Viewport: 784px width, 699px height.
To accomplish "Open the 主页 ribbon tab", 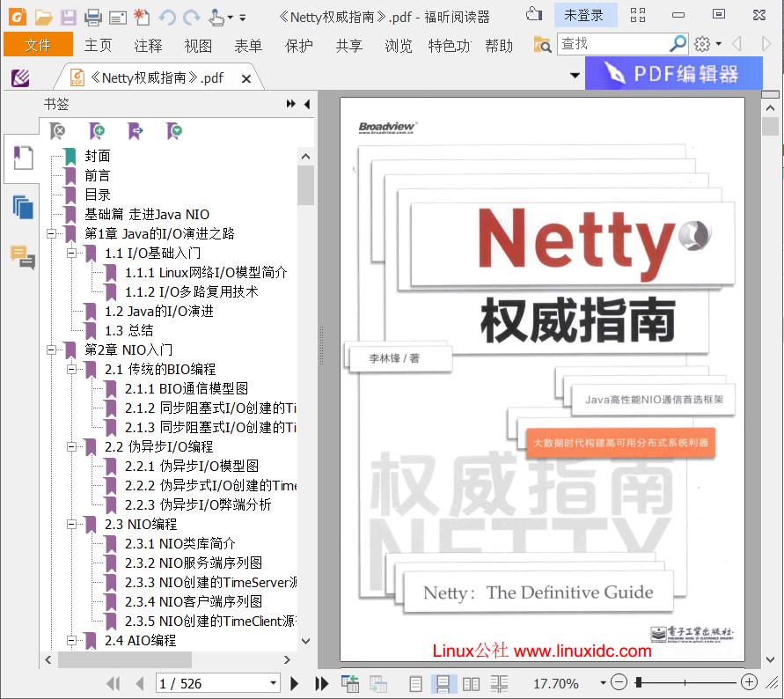I will point(98,46).
